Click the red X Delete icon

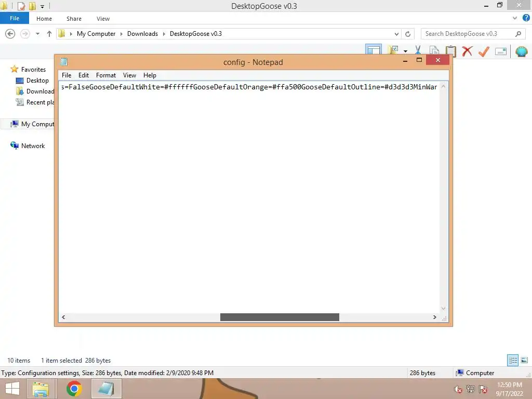coord(467,51)
